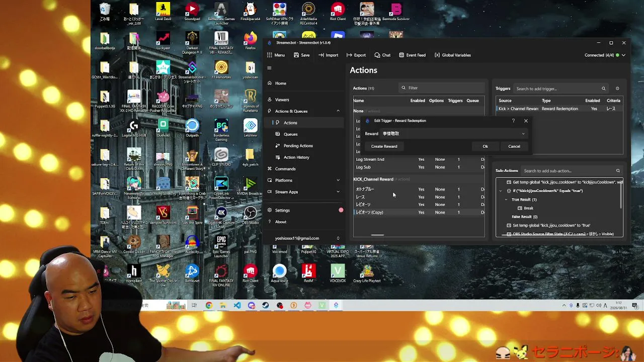Confirm the Edit Trigger dialog with Ok

(x=486, y=146)
